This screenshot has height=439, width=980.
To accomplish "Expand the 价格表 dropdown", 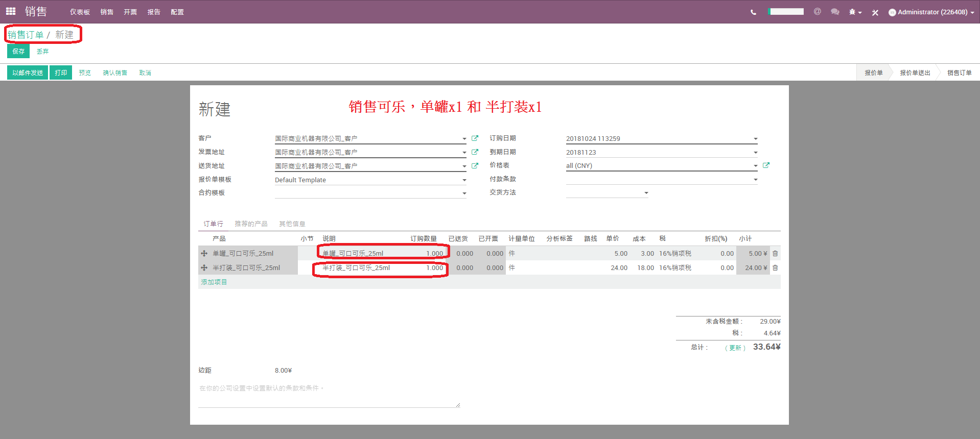I will [x=756, y=166].
